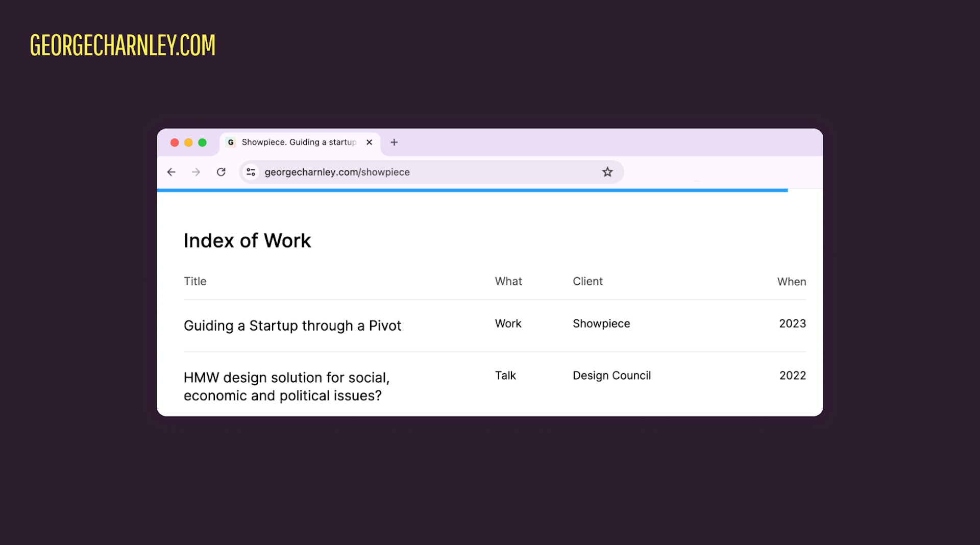Image resolution: width=980 pixels, height=545 pixels.
Task: Click the forward navigation arrow
Action: click(195, 172)
